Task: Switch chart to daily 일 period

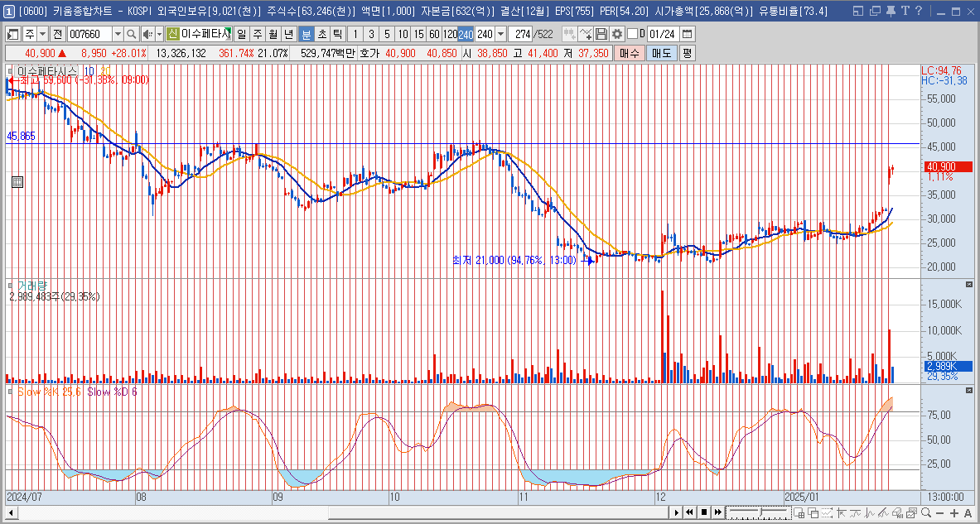Action: (x=241, y=34)
